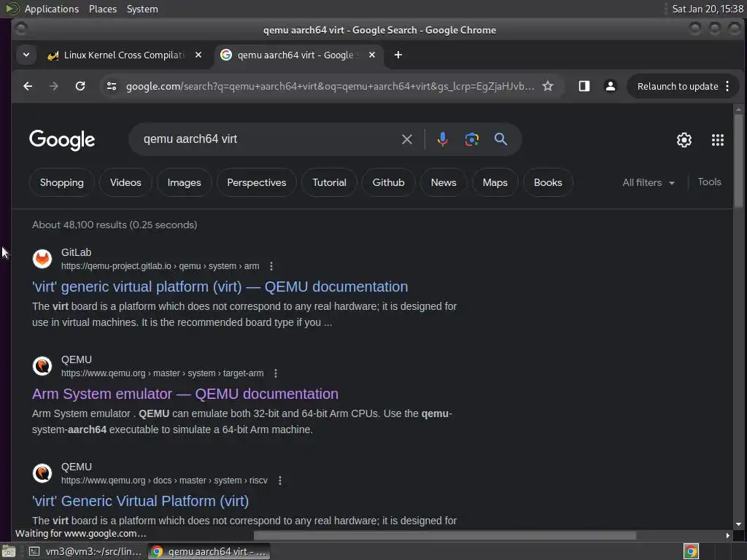Open more options for riscv result
The width and height of the screenshot is (747, 560).
tap(280, 481)
